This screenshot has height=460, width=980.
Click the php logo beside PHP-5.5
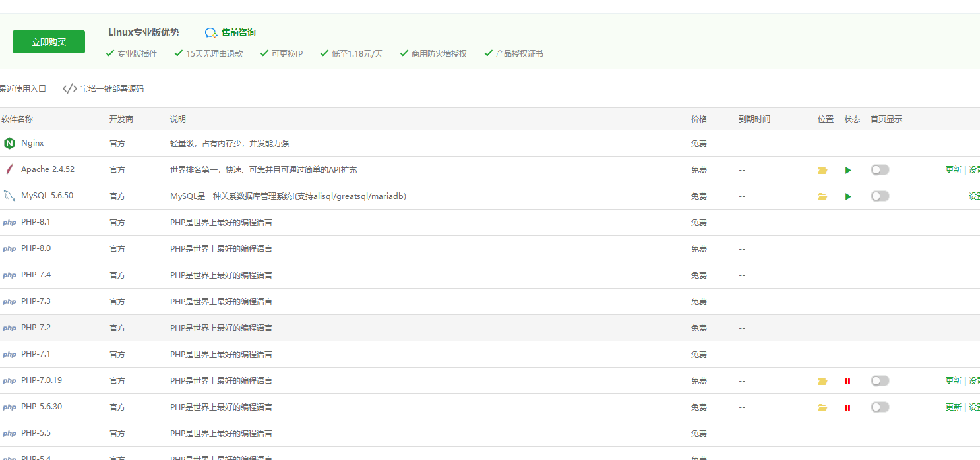tap(9, 434)
